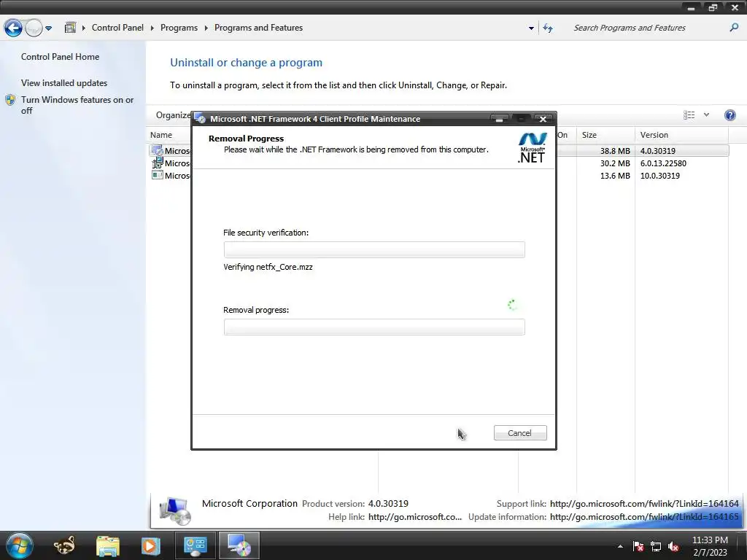Restore down the Control Panel window
This screenshot has height=560, width=747.
713,7
